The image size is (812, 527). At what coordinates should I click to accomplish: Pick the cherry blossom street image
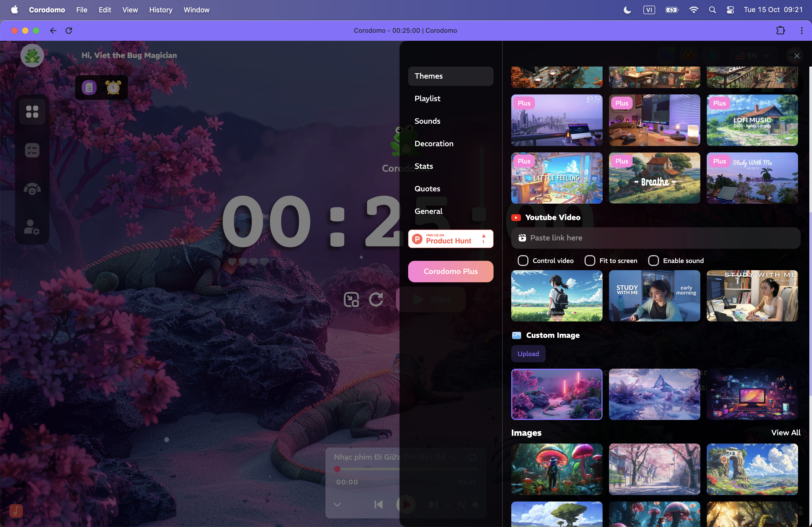pos(654,469)
